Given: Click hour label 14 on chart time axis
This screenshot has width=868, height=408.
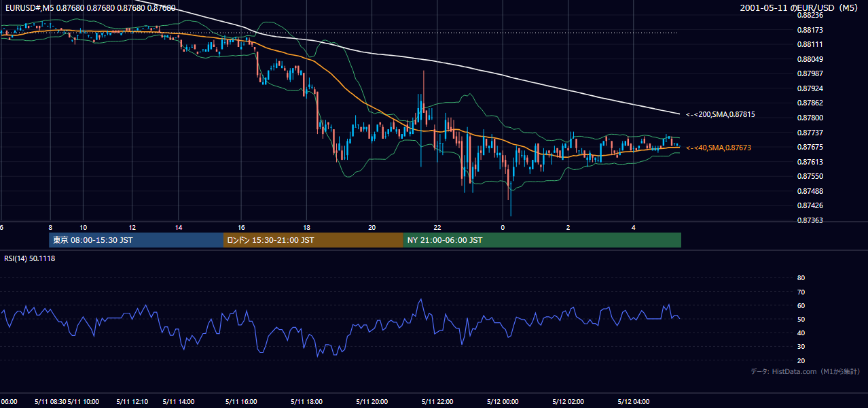Looking at the screenshot, I should [x=178, y=227].
